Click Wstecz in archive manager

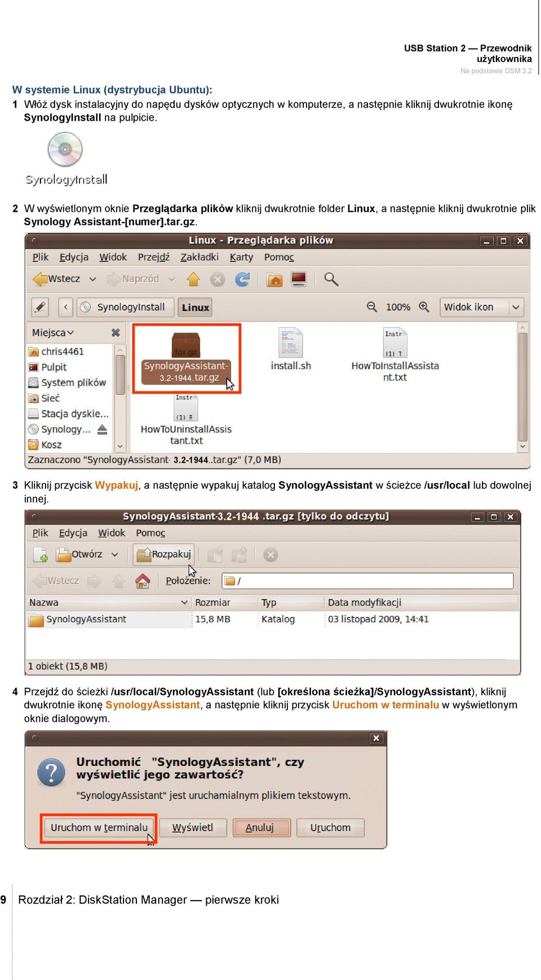click(56, 581)
